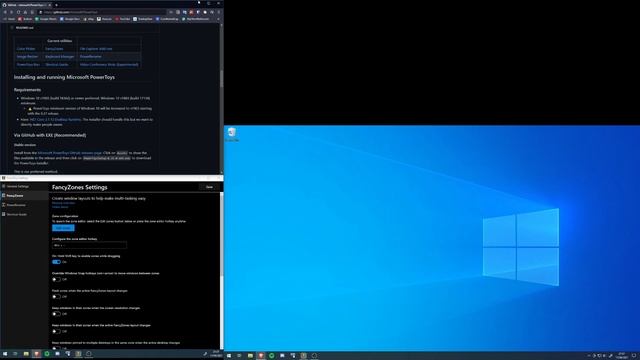Open notification center on right taskbar
Screen dimensions: 640x360
point(635,356)
